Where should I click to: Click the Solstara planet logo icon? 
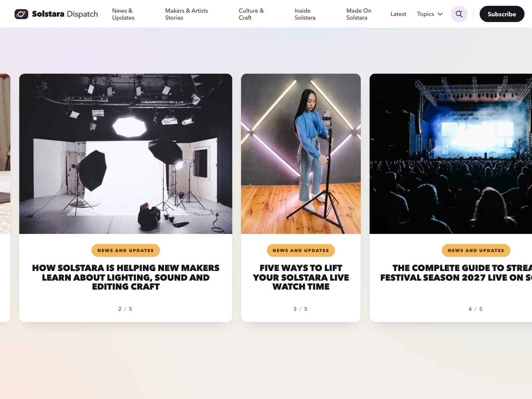[x=21, y=14]
